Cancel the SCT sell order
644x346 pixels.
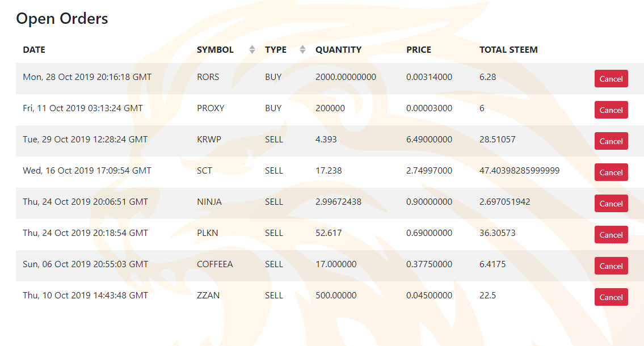click(611, 172)
